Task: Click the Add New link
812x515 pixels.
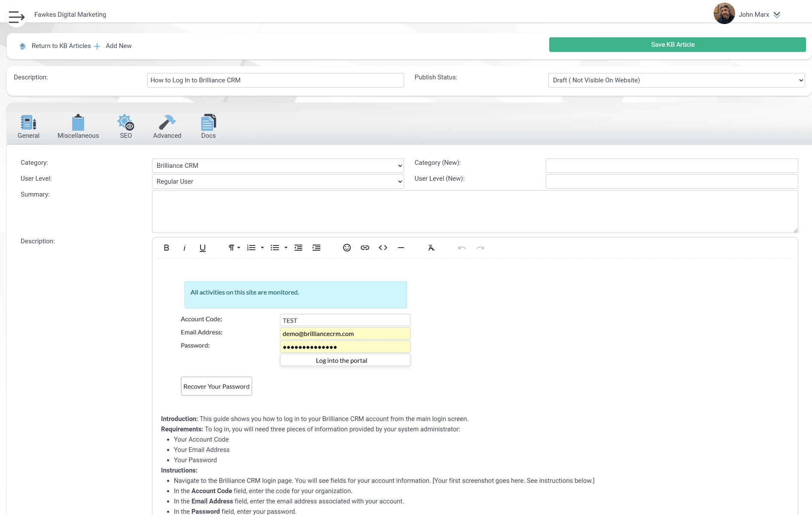Action: (119, 46)
